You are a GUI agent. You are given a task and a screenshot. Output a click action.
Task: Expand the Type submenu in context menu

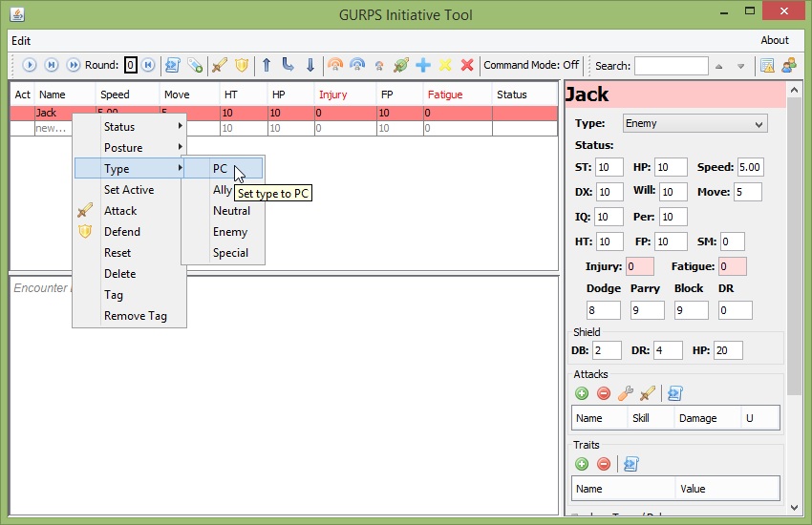click(130, 169)
